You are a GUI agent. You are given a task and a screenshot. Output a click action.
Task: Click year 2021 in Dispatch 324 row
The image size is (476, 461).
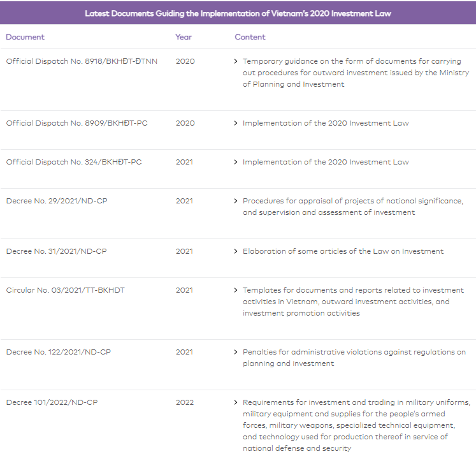(x=184, y=162)
